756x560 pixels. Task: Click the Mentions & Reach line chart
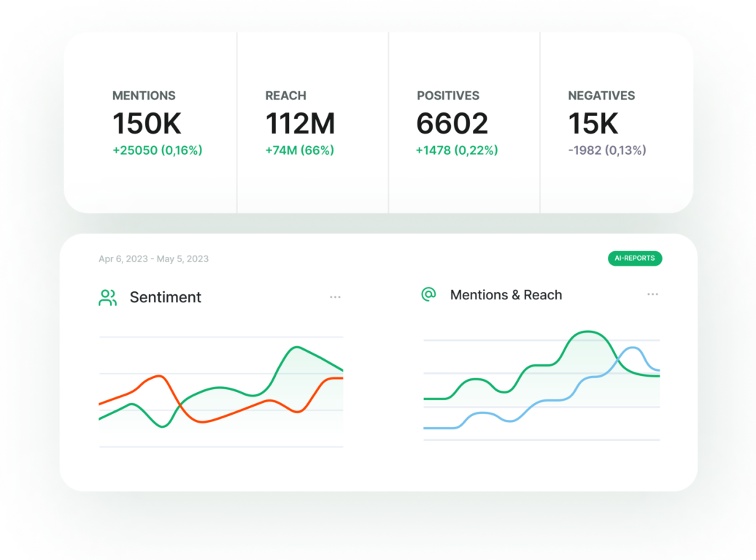(x=541, y=386)
